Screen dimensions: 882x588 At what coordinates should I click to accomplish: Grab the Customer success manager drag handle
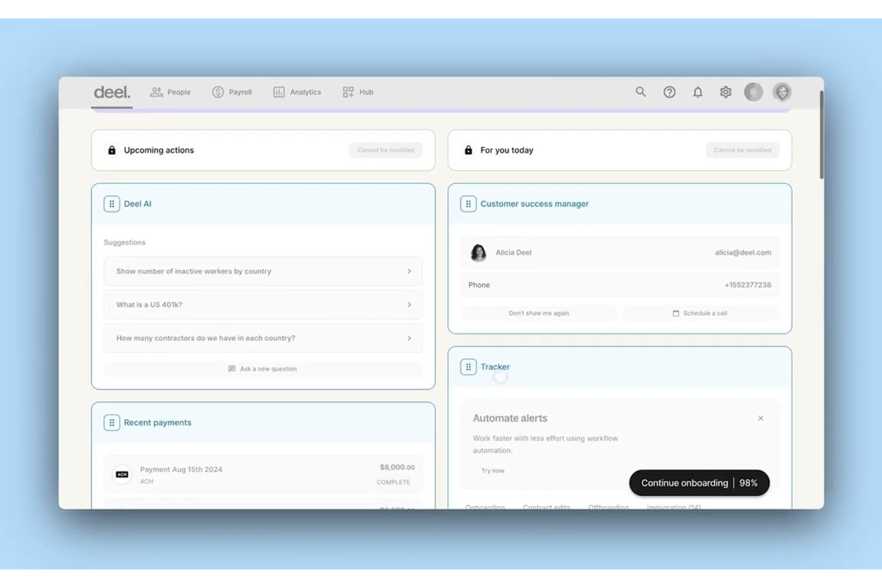pos(468,204)
